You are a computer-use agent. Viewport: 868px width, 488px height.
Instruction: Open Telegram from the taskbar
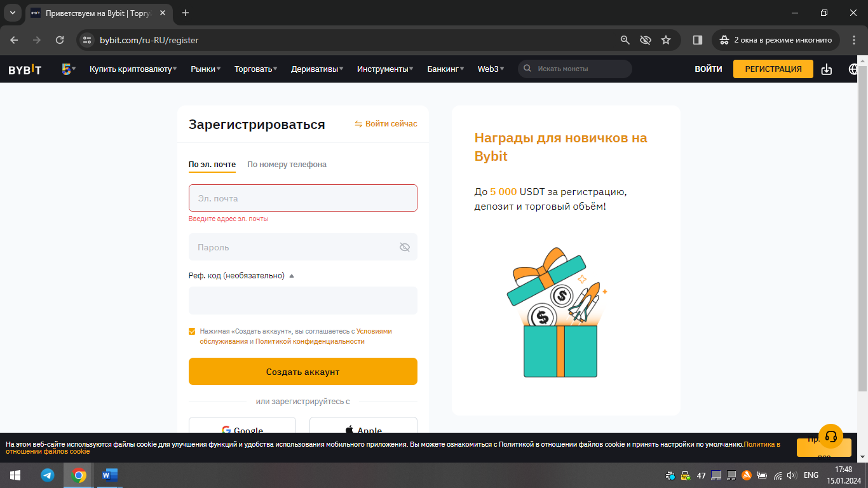(x=48, y=475)
